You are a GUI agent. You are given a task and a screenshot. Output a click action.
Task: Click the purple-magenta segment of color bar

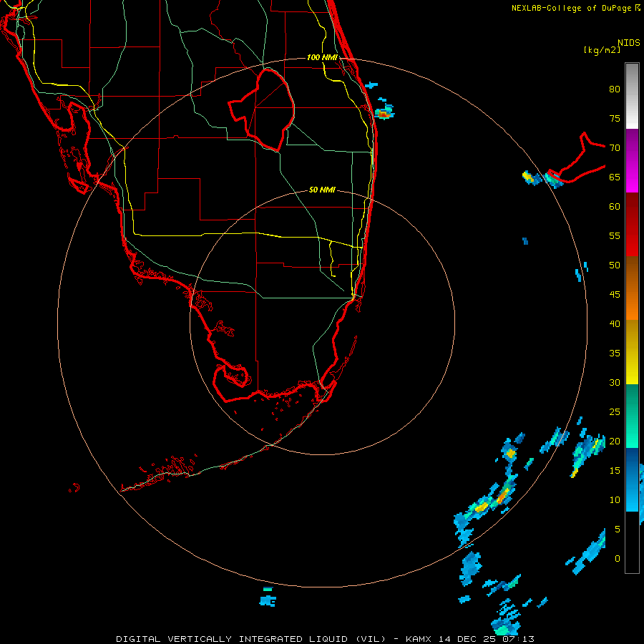[632, 160]
